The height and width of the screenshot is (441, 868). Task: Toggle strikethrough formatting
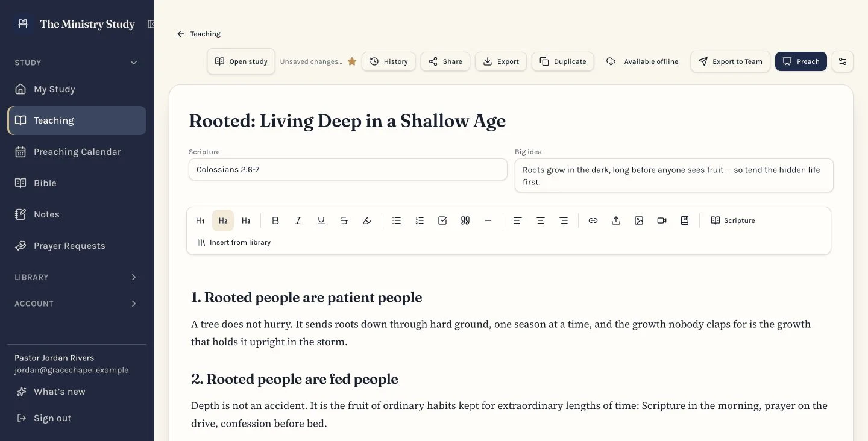point(344,220)
